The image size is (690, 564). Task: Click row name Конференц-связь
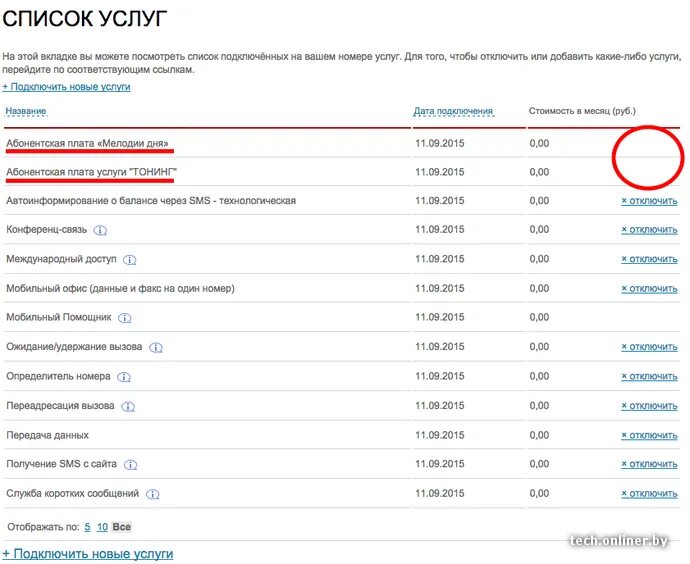(47, 230)
